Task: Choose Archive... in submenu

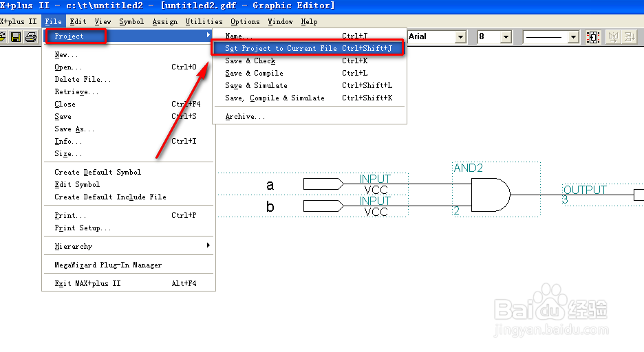Action: tap(309, 116)
